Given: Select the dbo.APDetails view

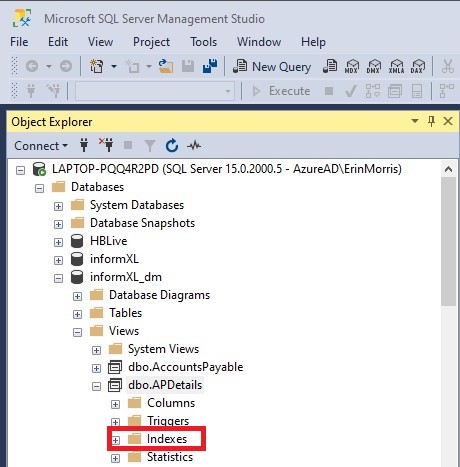Looking at the screenshot, I should click(165, 385).
